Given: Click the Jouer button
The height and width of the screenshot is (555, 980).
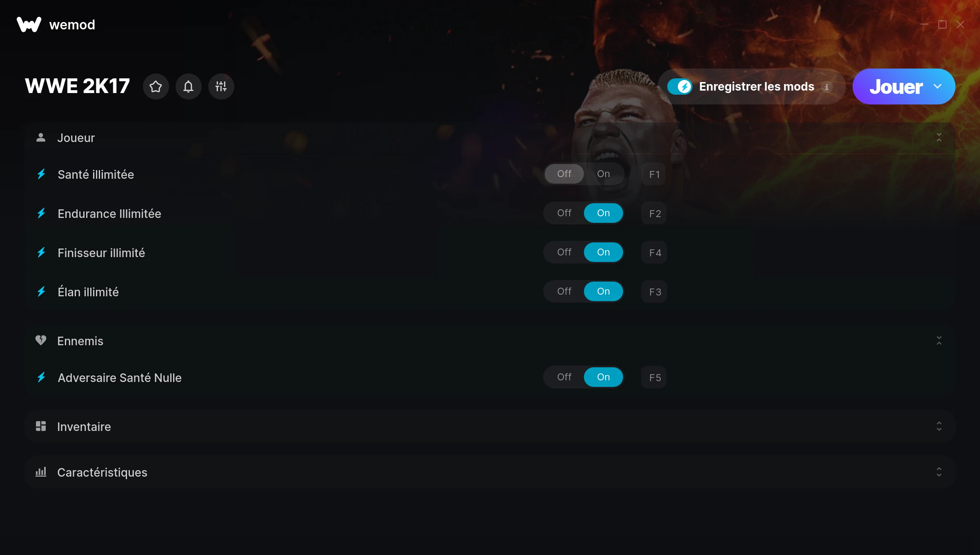Looking at the screenshot, I should (x=896, y=87).
